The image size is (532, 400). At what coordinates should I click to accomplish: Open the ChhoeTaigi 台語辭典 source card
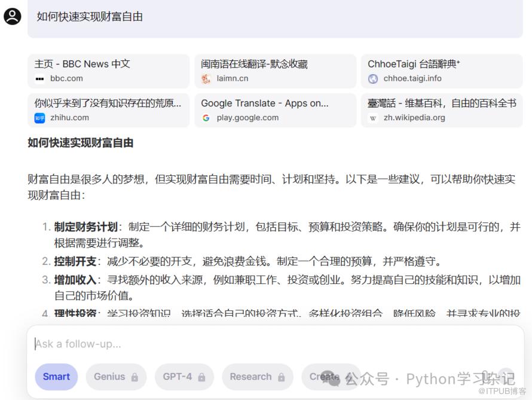point(442,71)
